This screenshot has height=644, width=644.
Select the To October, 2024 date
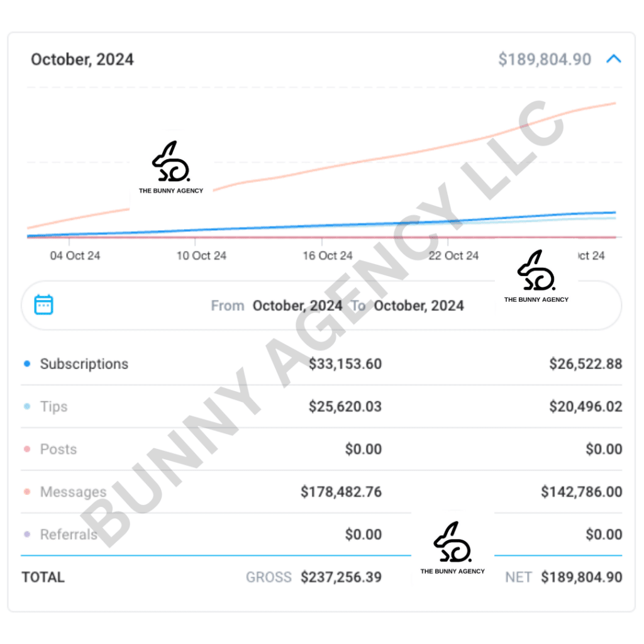point(419,306)
